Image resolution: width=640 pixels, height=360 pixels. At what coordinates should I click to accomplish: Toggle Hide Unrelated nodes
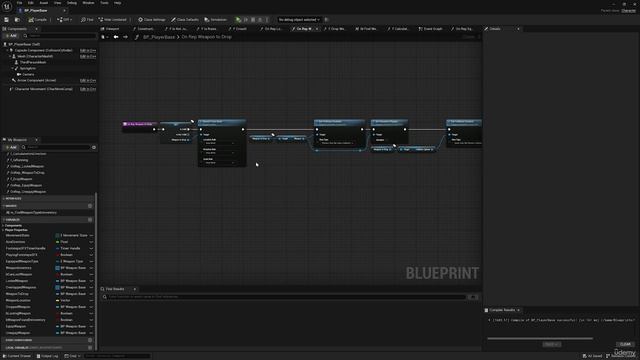click(113, 20)
